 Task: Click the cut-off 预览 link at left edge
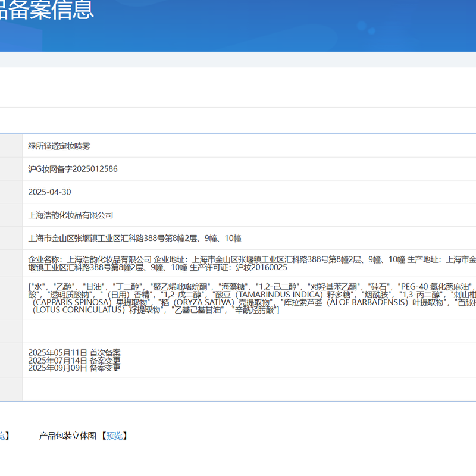[x=3, y=436]
